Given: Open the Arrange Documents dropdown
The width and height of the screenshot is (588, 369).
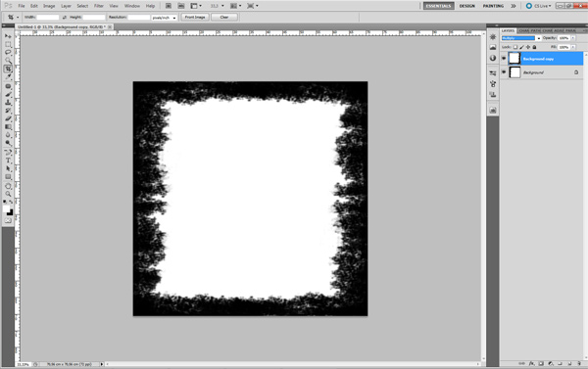Looking at the screenshot, I should (x=235, y=6).
